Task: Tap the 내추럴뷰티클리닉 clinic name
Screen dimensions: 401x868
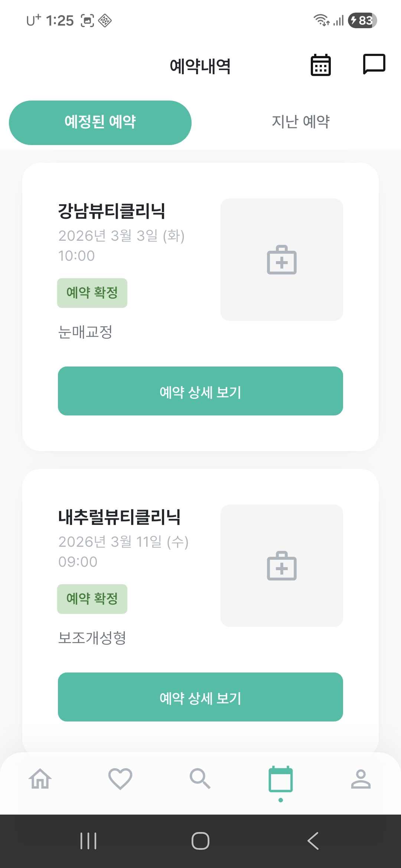Action: point(120,517)
